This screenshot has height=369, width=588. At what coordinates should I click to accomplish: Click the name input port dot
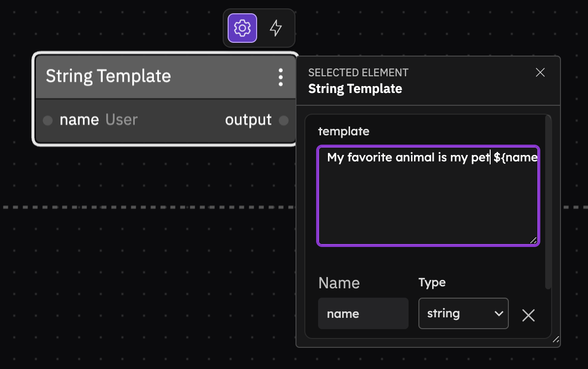(x=48, y=121)
